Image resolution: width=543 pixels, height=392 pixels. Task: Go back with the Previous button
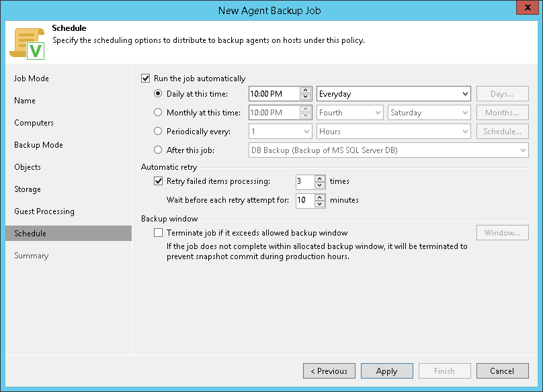tap(329, 371)
